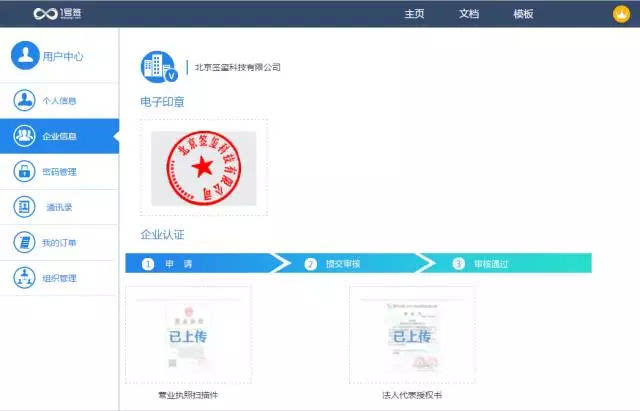Screen dimensions: 640x411
Task: Go to step 1 申请
Action: pyautogui.click(x=200, y=264)
